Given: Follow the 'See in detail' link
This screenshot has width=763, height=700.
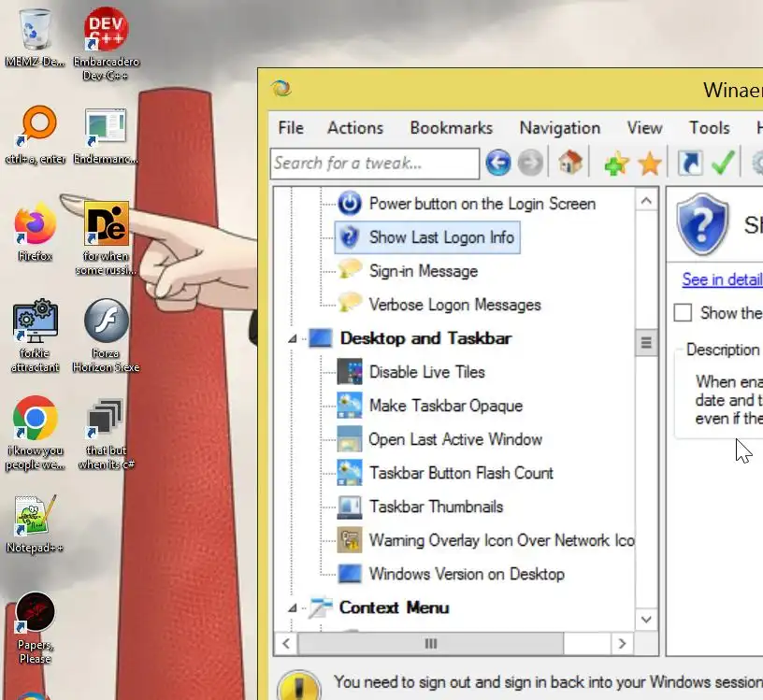Looking at the screenshot, I should tap(722, 279).
